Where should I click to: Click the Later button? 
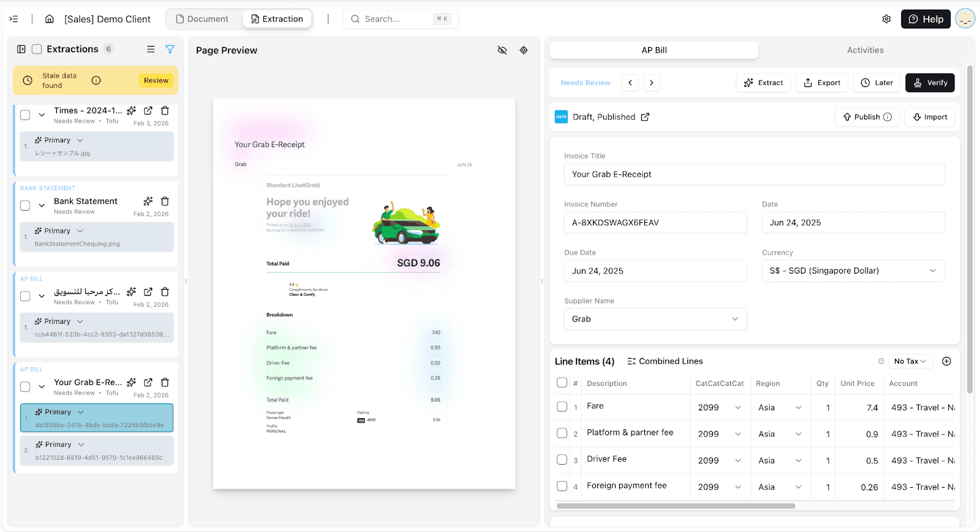tap(876, 83)
